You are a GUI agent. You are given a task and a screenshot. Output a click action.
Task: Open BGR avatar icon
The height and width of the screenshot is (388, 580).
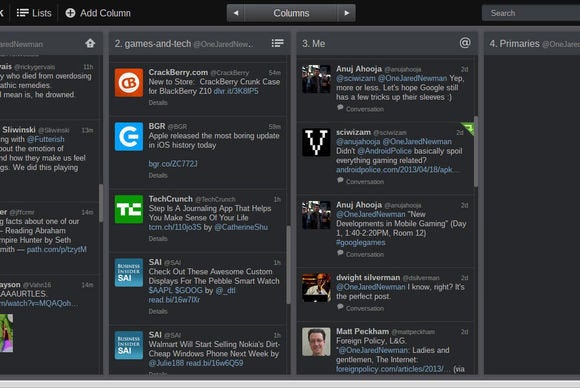coord(129,136)
